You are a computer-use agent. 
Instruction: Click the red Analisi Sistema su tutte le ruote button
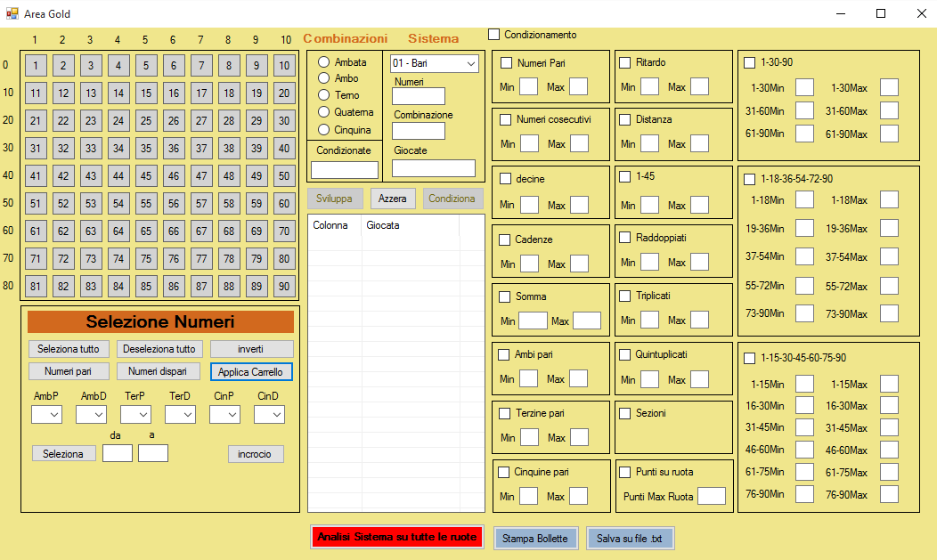(397, 538)
